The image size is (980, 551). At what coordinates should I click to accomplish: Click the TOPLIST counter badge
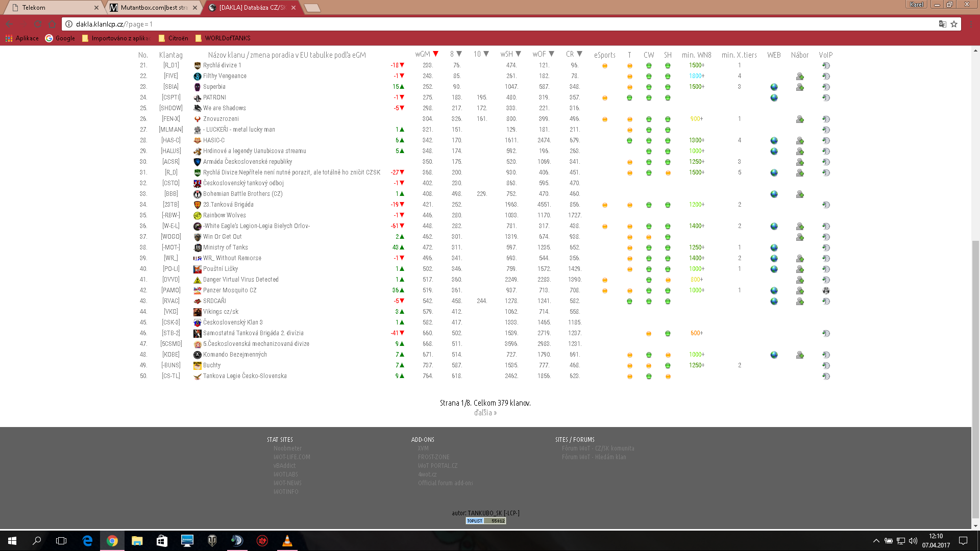[485, 521]
